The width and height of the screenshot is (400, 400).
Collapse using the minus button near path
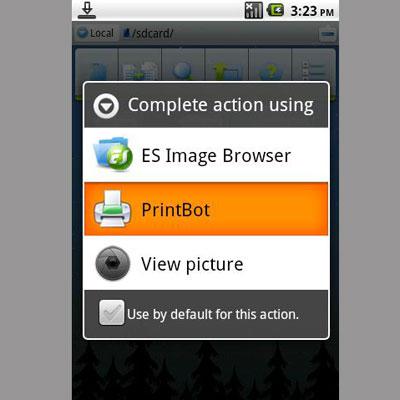click(328, 34)
